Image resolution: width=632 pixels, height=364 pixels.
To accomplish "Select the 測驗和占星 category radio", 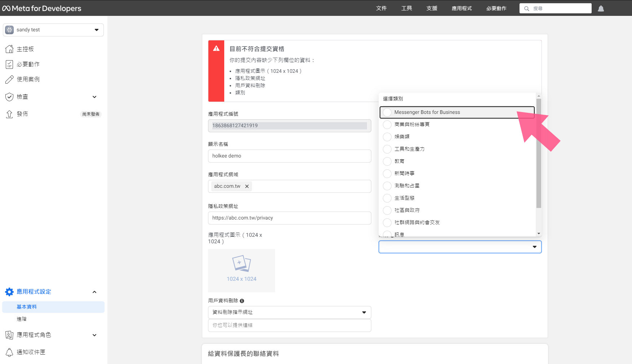I will pyautogui.click(x=387, y=186).
